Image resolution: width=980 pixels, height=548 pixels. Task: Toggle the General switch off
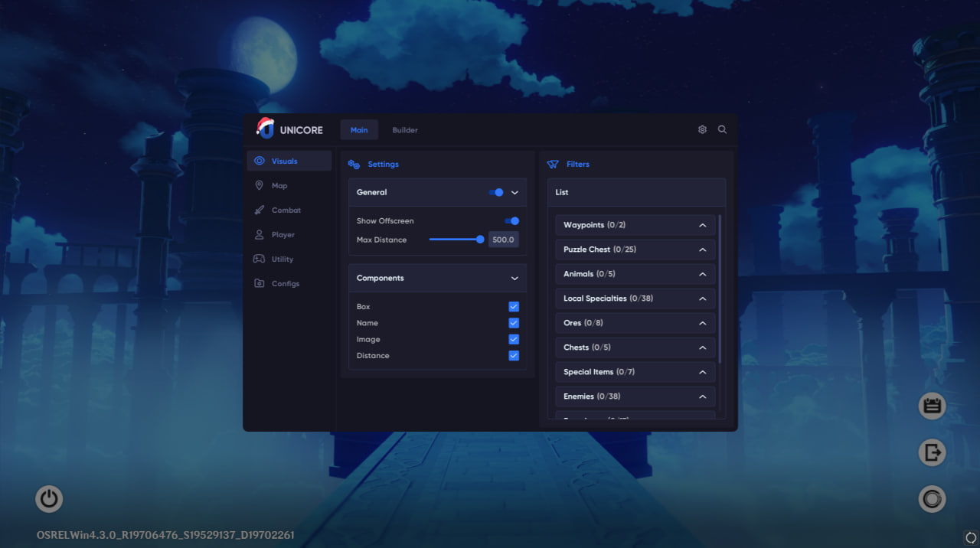pyautogui.click(x=496, y=192)
